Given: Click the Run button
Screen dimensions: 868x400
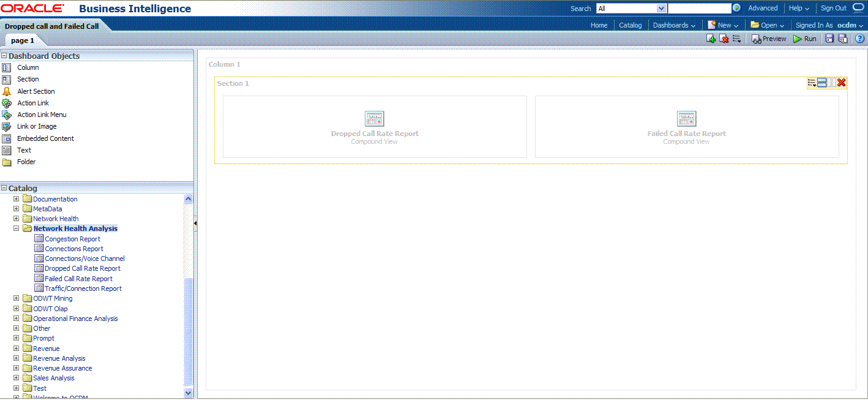Looking at the screenshot, I should click(x=804, y=39).
